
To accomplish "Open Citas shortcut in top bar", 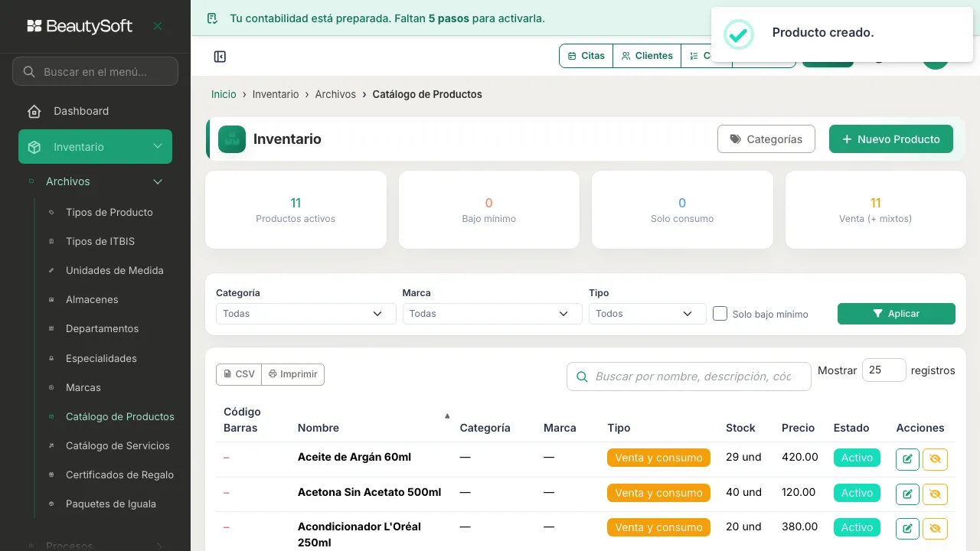I will click(586, 56).
